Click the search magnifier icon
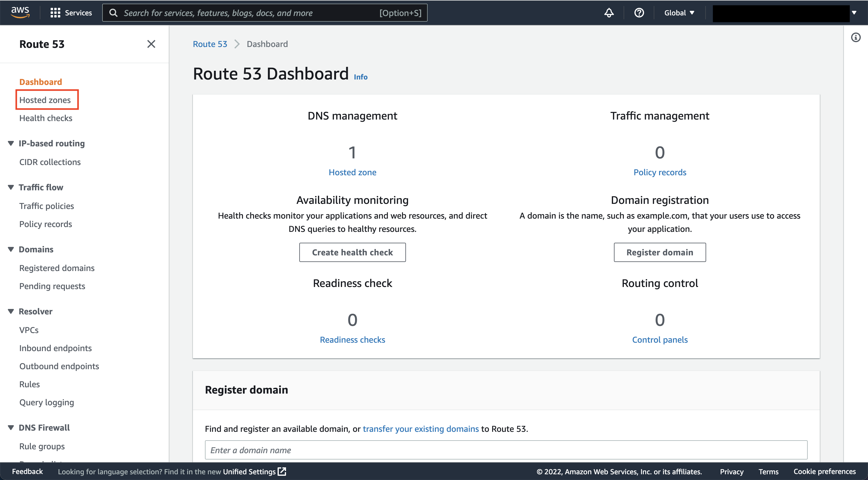 tap(114, 13)
